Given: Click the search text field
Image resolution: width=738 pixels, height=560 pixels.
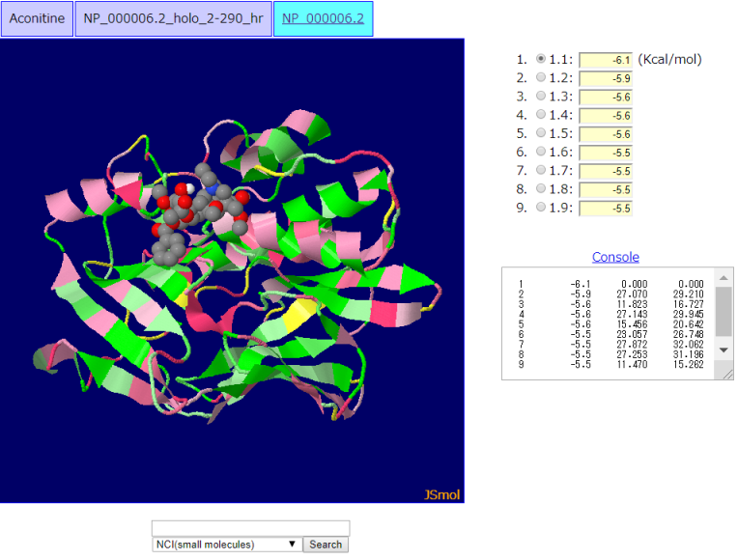Looking at the screenshot, I should point(250,528).
